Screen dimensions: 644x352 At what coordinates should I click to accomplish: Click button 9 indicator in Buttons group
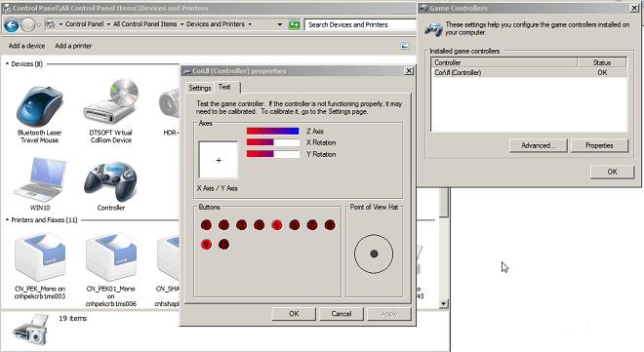click(x=206, y=245)
